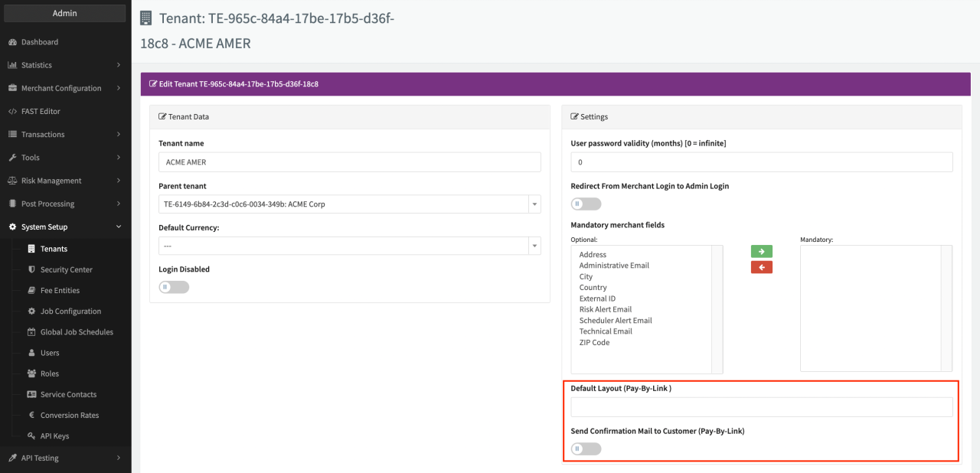This screenshot has width=980, height=473.
Task: Click the Tools wrench icon
Action: [x=13, y=158]
